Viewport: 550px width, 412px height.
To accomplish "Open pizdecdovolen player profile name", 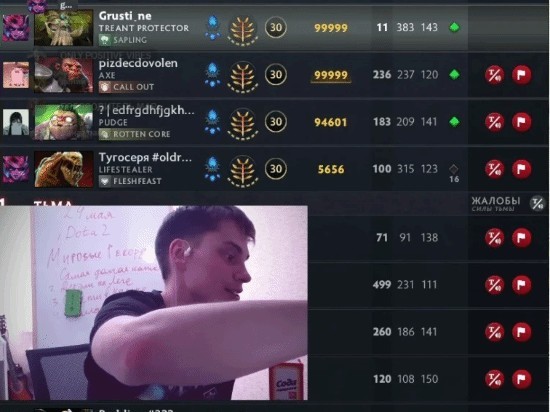I will pos(138,63).
